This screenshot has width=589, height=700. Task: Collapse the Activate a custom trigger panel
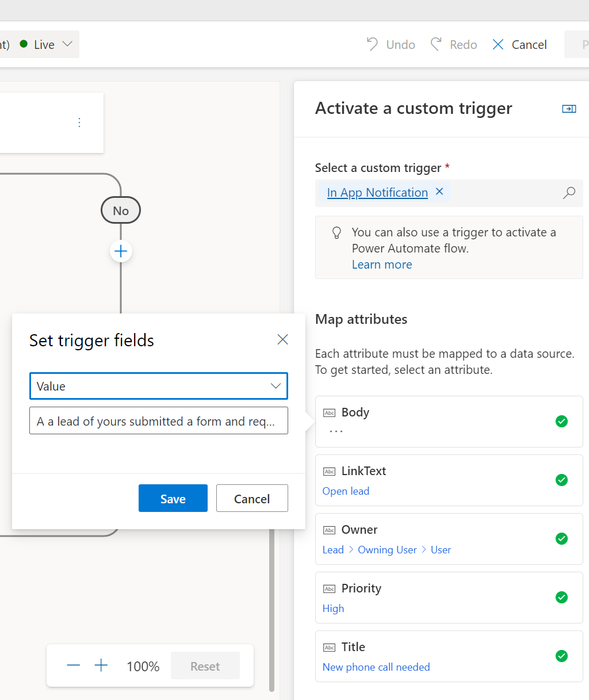click(x=569, y=109)
